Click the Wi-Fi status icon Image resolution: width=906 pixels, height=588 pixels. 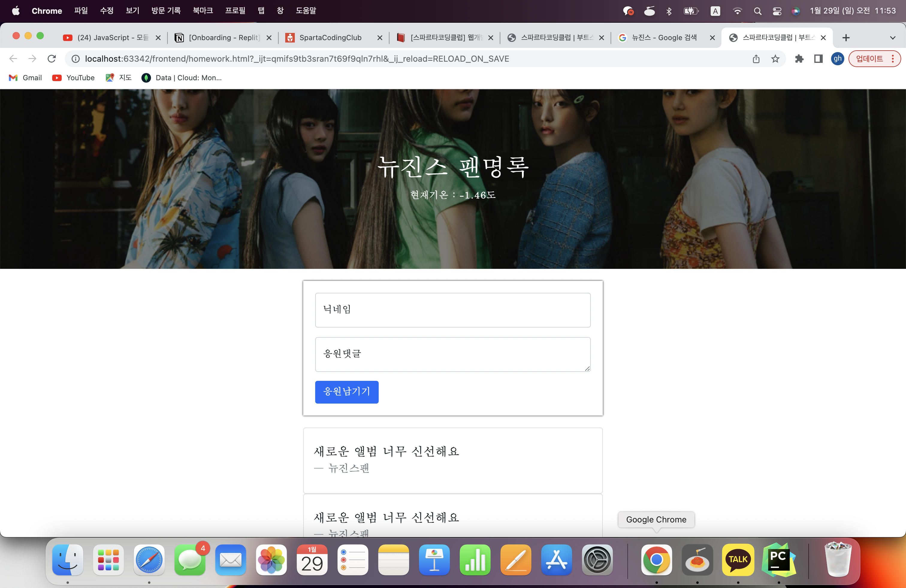point(737,11)
